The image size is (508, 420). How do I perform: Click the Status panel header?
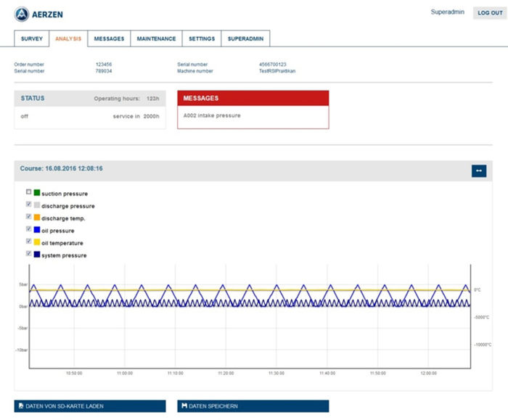coord(90,99)
